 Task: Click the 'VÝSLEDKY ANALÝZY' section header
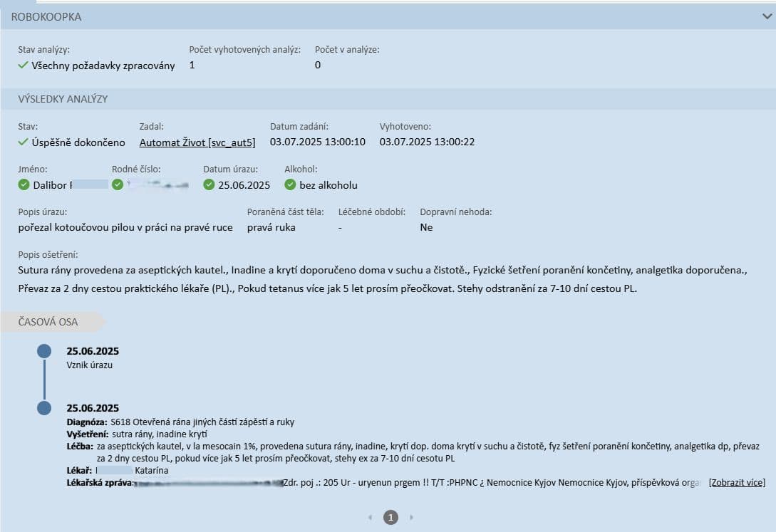pos(63,99)
